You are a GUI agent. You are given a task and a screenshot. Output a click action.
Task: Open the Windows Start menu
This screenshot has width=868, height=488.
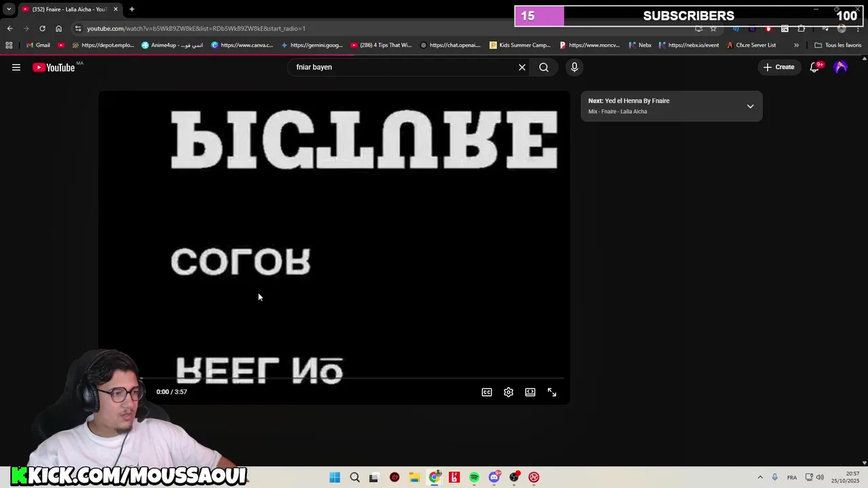(x=334, y=477)
